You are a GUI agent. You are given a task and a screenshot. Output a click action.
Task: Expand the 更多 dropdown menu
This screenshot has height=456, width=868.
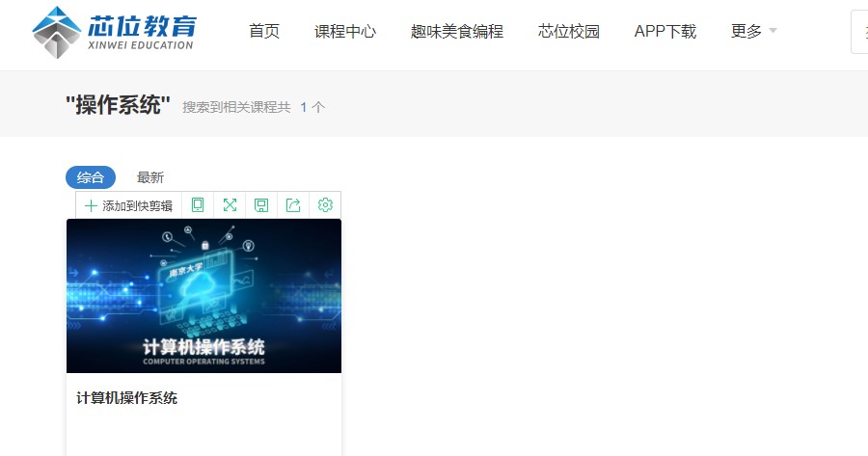tap(753, 31)
